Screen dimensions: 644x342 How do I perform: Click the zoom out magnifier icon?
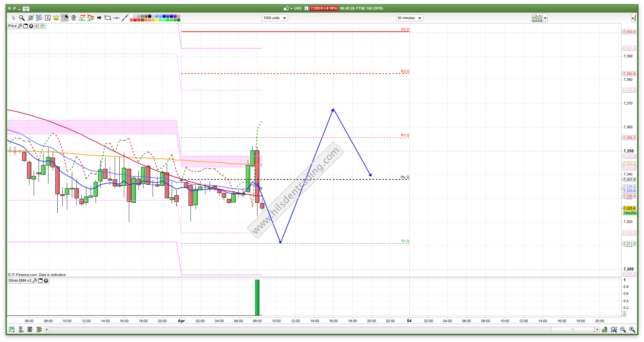[x=623, y=329]
